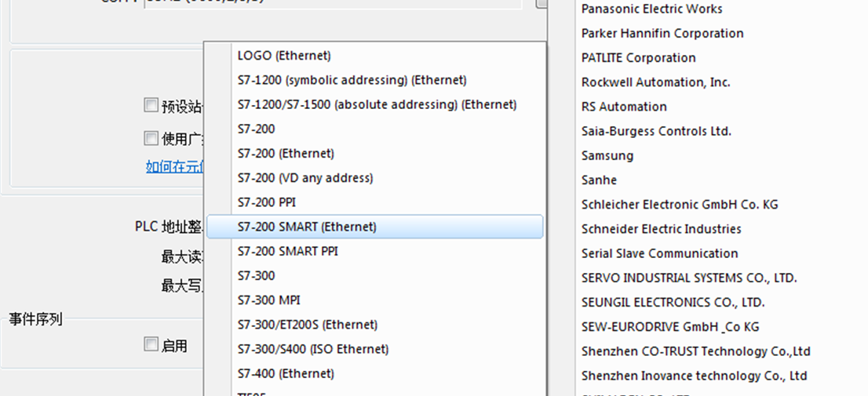Click highlighted S7-200 SMART (Ethernet) item
The width and height of the screenshot is (868, 396).
coord(307,227)
